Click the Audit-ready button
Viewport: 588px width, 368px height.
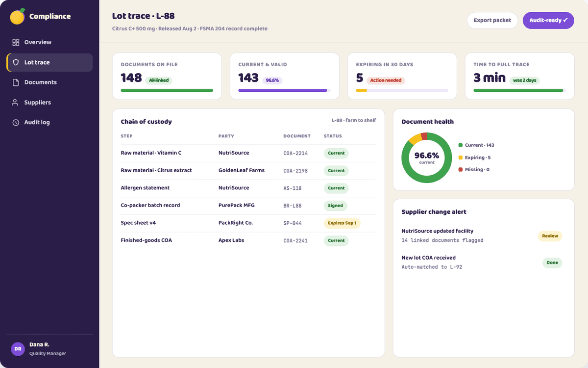(548, 20)
